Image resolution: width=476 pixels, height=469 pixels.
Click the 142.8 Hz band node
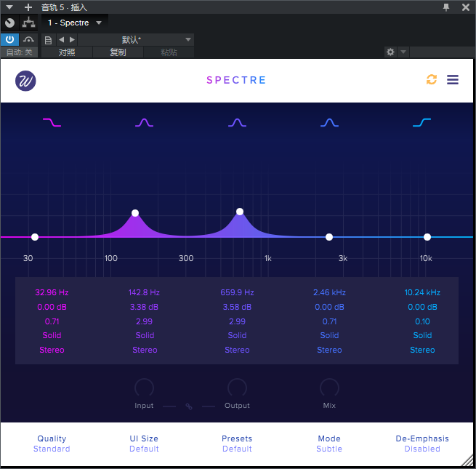coord(135,213)
